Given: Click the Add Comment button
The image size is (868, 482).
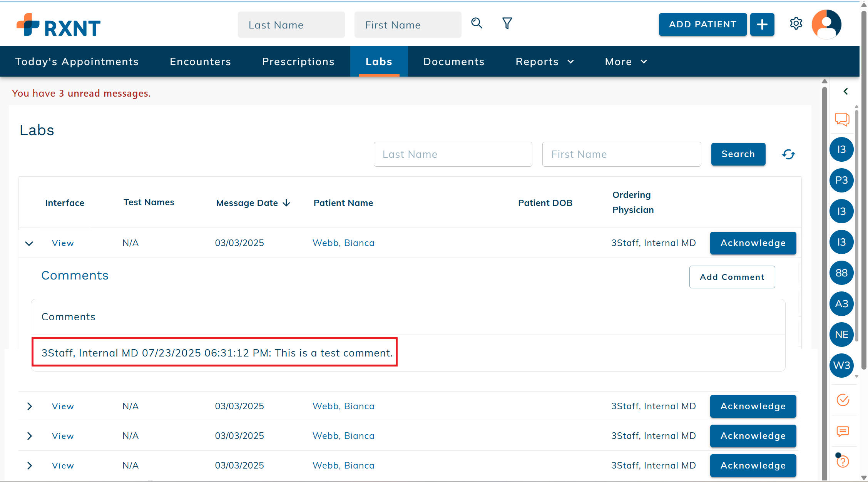Looking at the screenshot, I should click(732, 277).
